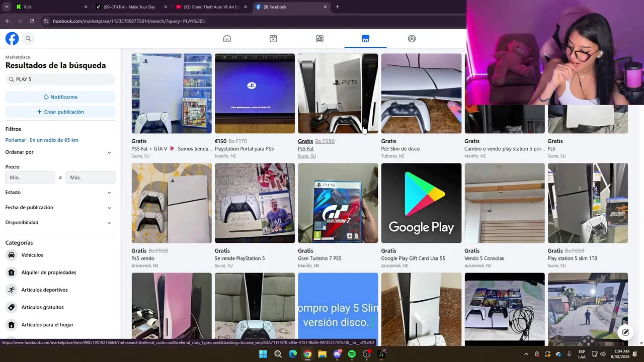Switch to the Grand Theft Auto VI YouTube tab
The height and width of the screenshot is (362, 644).
pos(211,7)
